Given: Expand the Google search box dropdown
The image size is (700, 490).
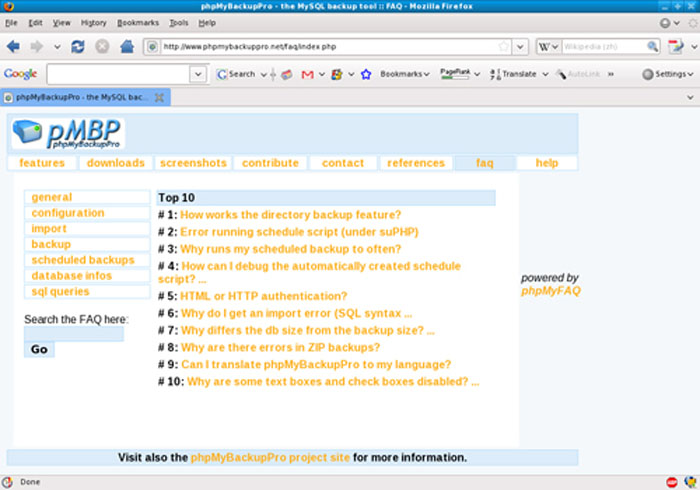Looking at the screenshot, I should pyautogui.click(x=198, y=74).
